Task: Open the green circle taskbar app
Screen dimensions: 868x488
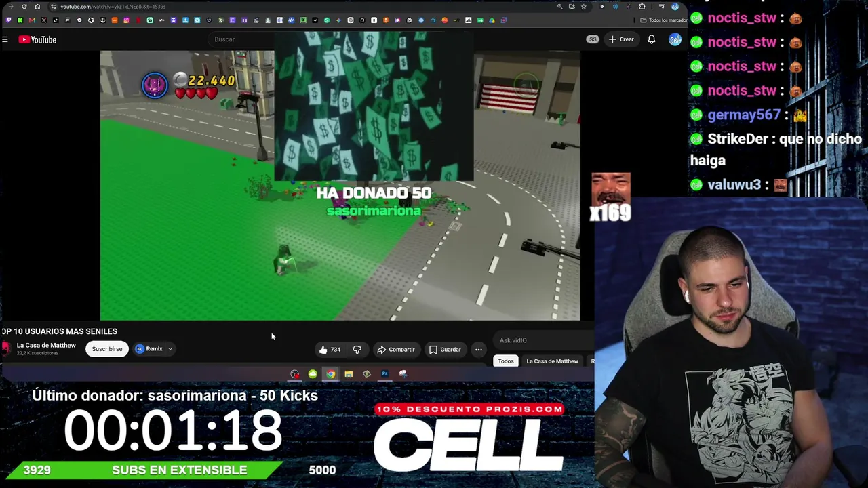Action: pyautogui.click(x=313, y=374)
